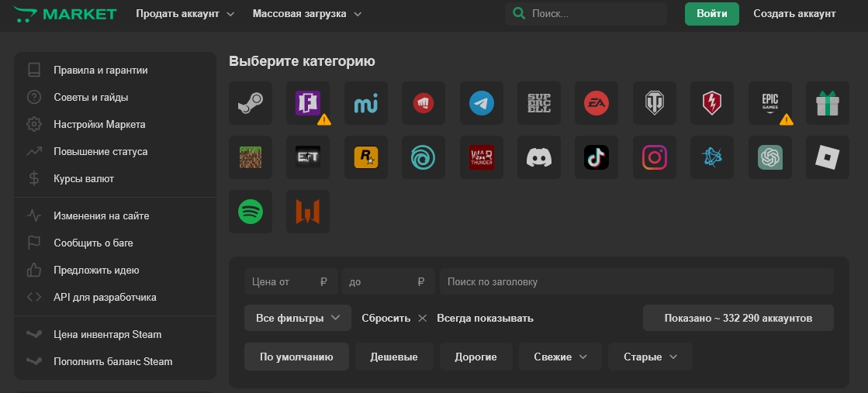The height and width of the screenshot is (393, 868).
Task: Click Показано ~ 332 290 аккаунтов button
Action: (738, 319)
